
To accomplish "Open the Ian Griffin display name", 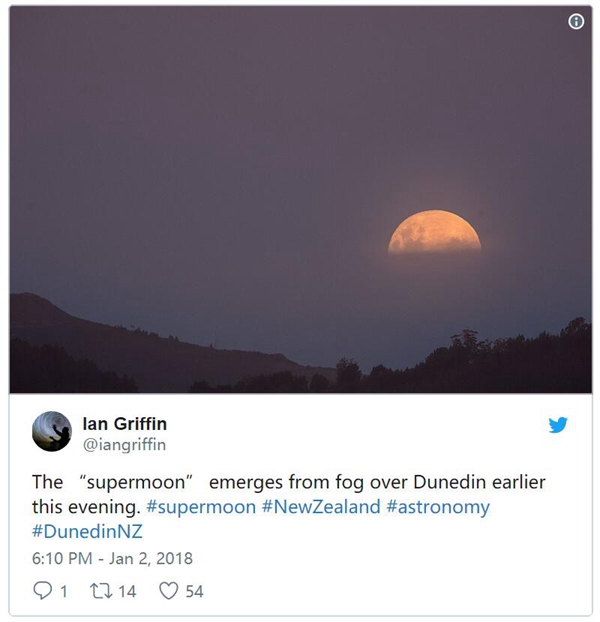I will (125, 424).
